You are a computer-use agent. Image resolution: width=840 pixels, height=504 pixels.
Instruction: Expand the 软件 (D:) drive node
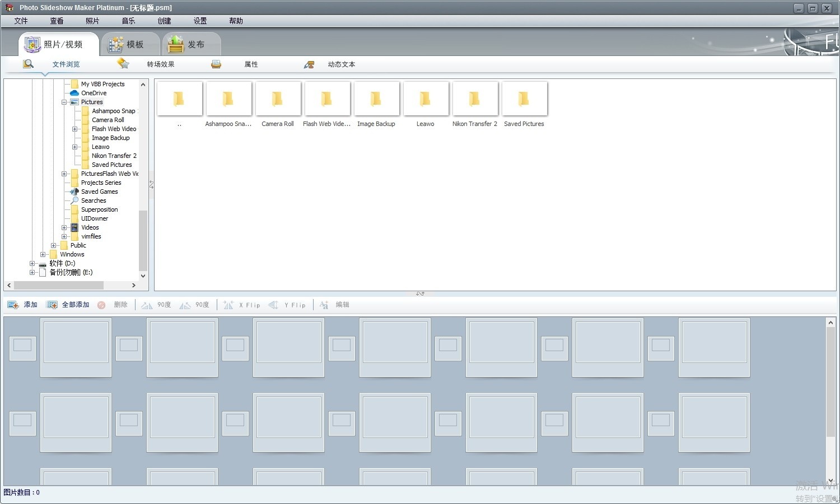[32, 263]
